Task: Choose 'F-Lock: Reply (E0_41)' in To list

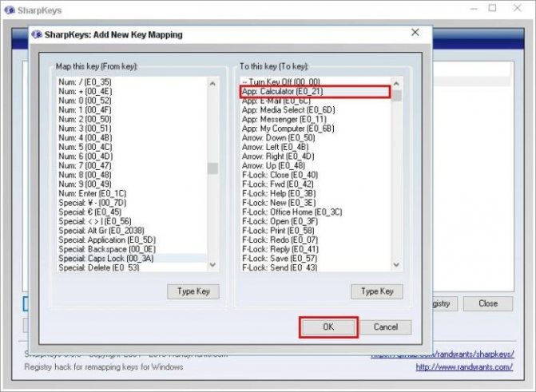Action: [316, 249]
